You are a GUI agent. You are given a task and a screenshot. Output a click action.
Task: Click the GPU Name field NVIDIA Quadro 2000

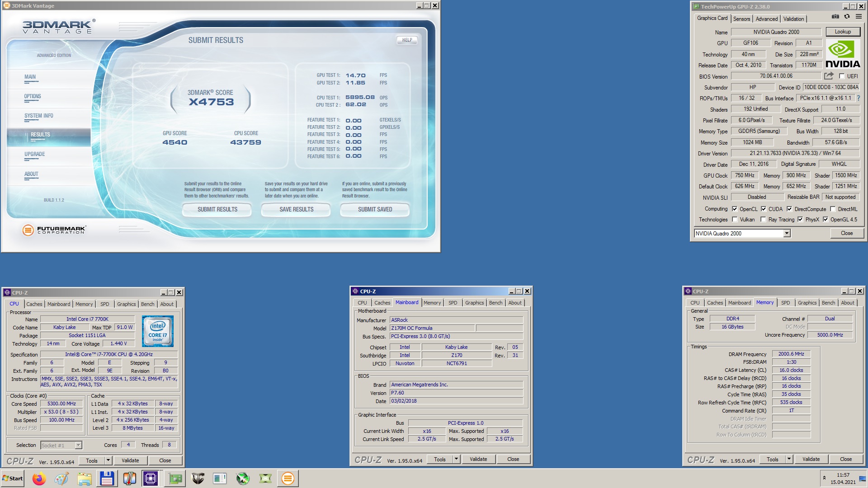776,32
